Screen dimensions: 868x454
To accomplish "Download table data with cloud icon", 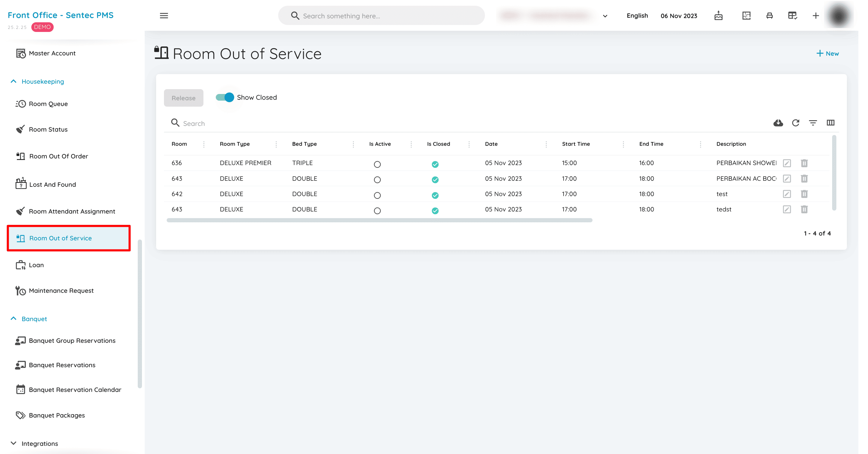I will 778,123.
